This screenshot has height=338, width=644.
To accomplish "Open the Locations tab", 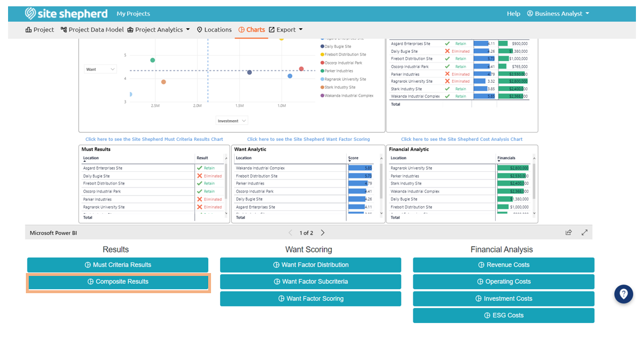I will 214,29.
